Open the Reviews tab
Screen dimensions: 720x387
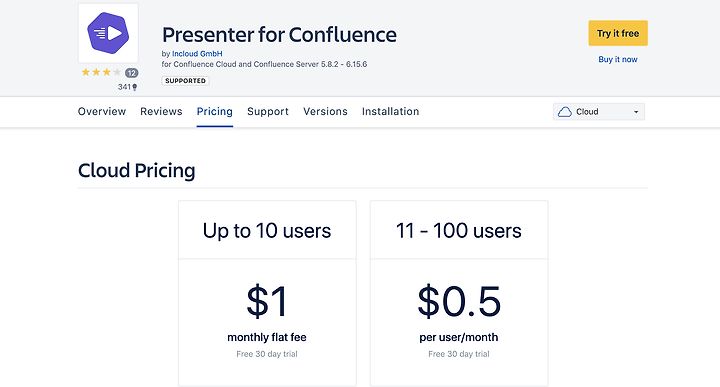point(161,112)
